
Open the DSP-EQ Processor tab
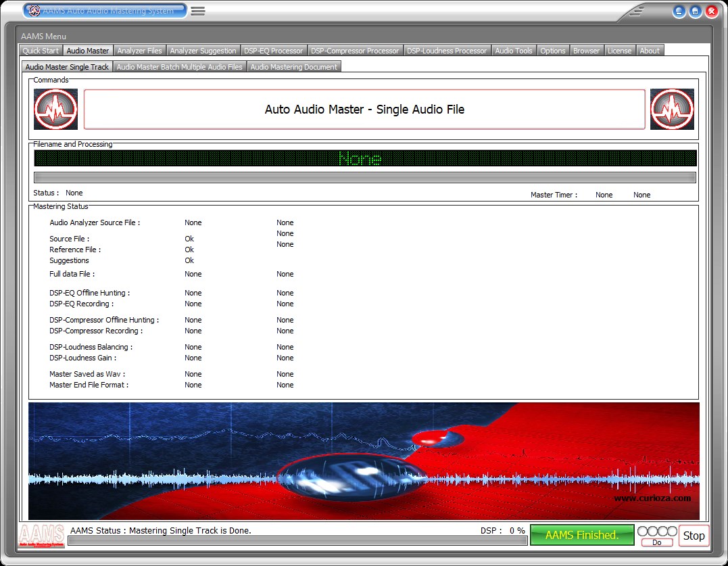click(x=274, y=51)
